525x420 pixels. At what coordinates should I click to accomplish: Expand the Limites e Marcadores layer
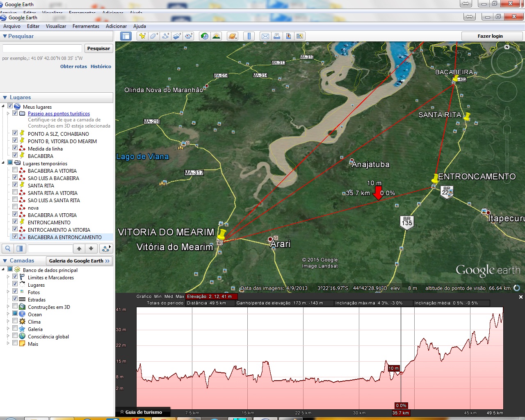coord(8,277)
